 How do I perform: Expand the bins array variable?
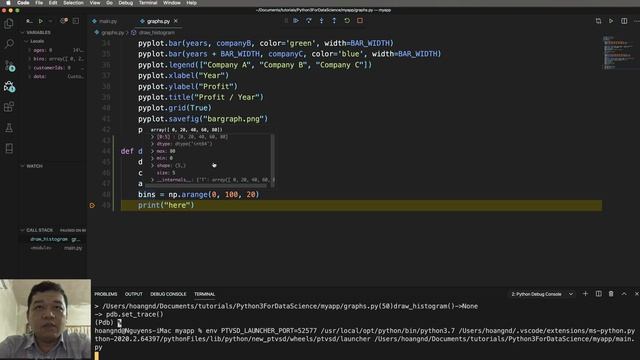29,59
